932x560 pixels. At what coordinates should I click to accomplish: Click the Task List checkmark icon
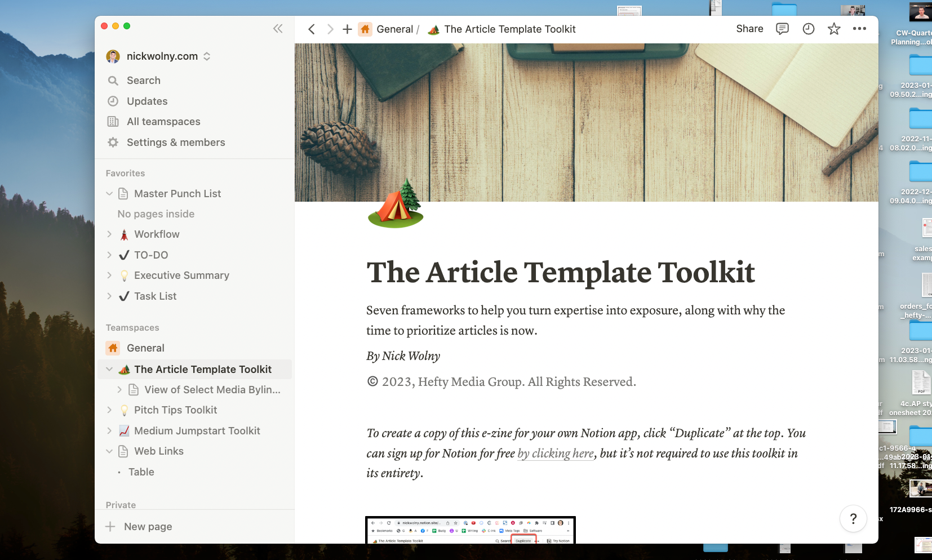124,296
